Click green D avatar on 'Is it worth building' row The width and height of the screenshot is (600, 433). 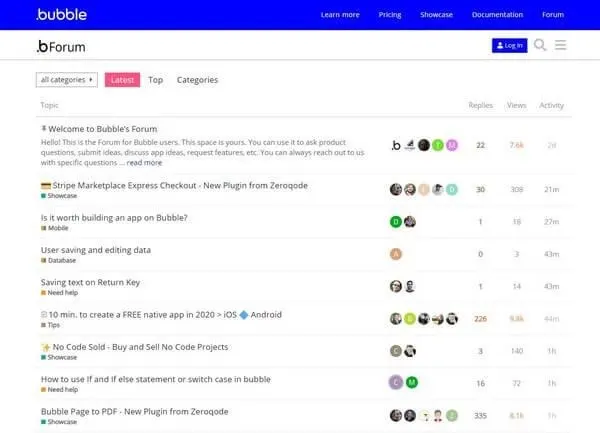click(x=396, y=221)
